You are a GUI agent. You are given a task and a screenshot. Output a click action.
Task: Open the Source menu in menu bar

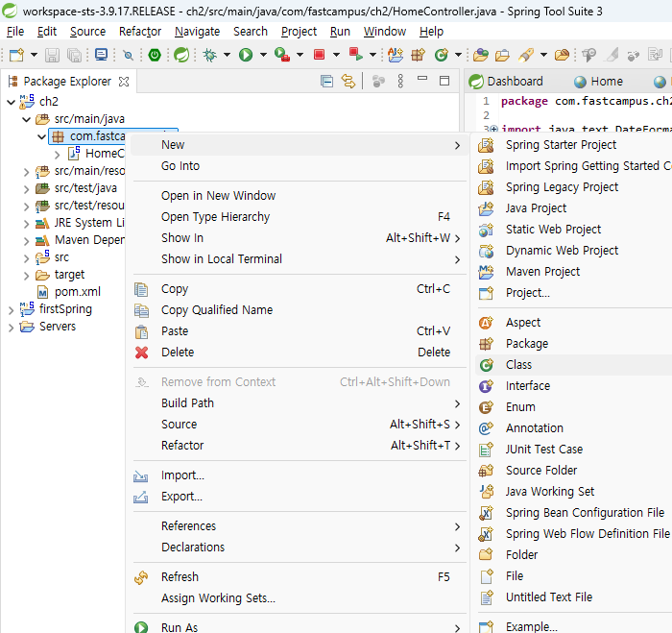[88, 32]
